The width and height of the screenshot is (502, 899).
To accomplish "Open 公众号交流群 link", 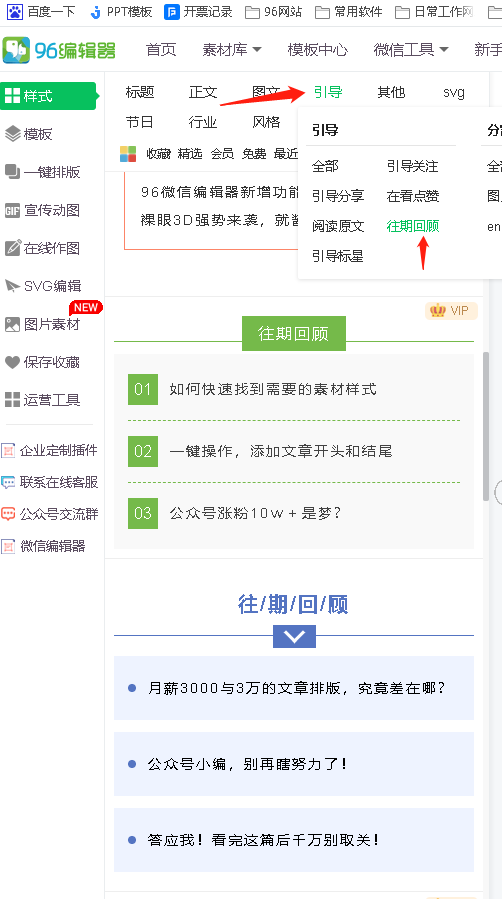I will click(x=49, y=514).
